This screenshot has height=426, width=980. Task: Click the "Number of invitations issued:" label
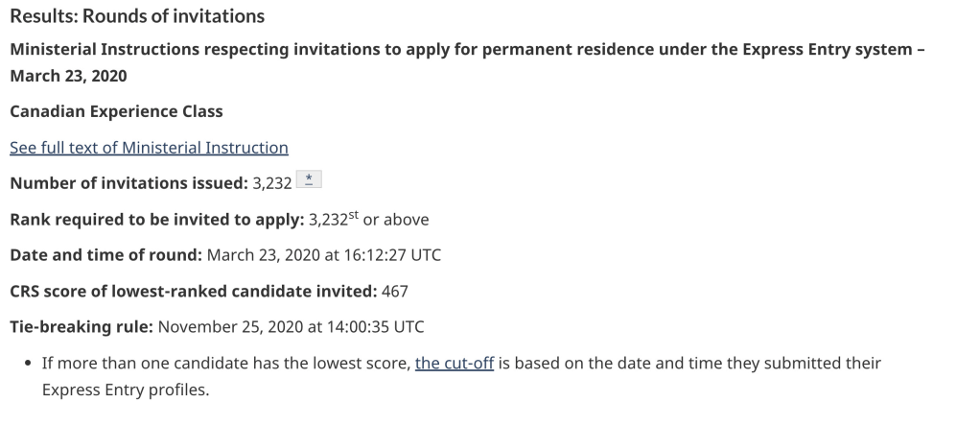click(128, 183)
